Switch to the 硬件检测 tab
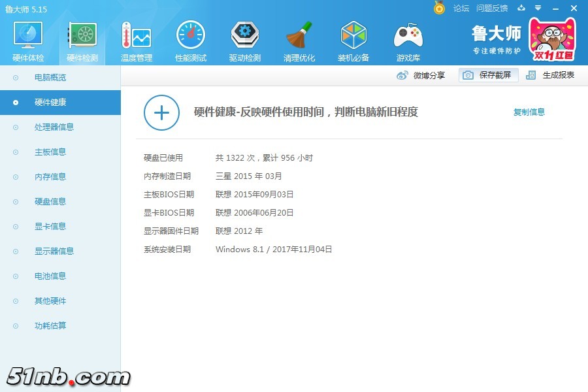 (x=82, y=41)
